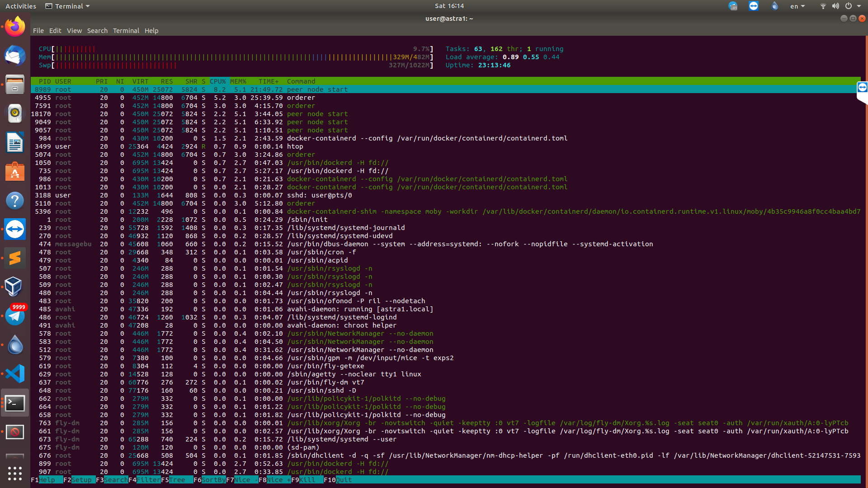Expand the en language dropdown

point(797,6)
